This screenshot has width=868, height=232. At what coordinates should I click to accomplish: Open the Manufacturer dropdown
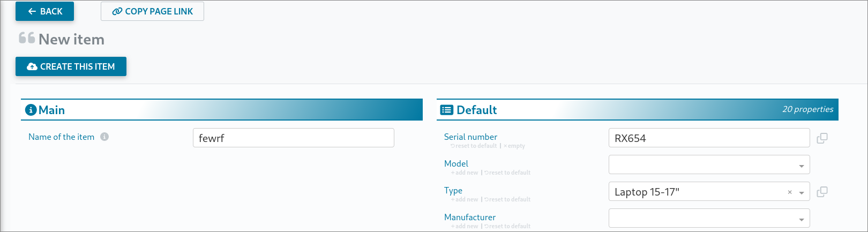point(709,218)
